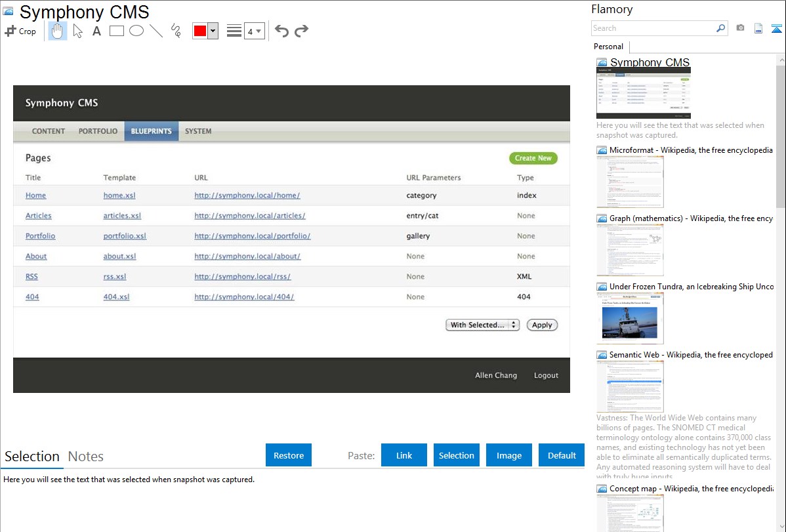786x532 pixels.
Task: Undo the last edit
Action: 281,31
